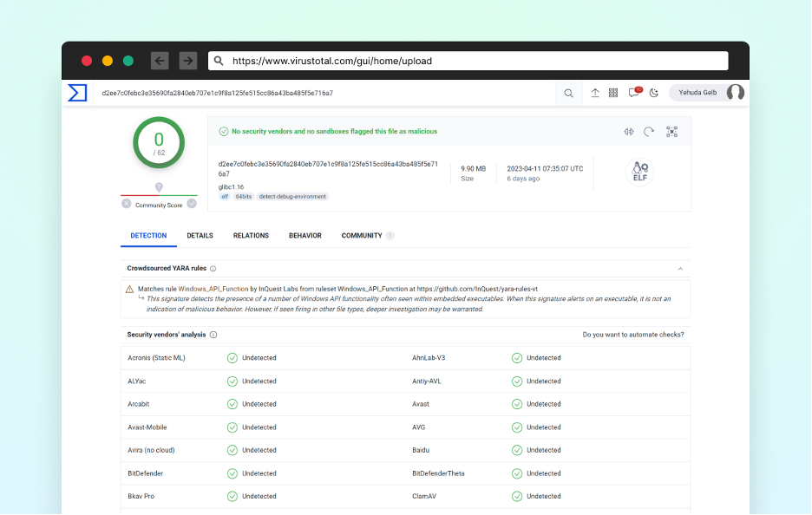This screenshot has width=812, height=515.
Task: Click the hash search input field
Action: pyautogui.click(x=321, y=93)
